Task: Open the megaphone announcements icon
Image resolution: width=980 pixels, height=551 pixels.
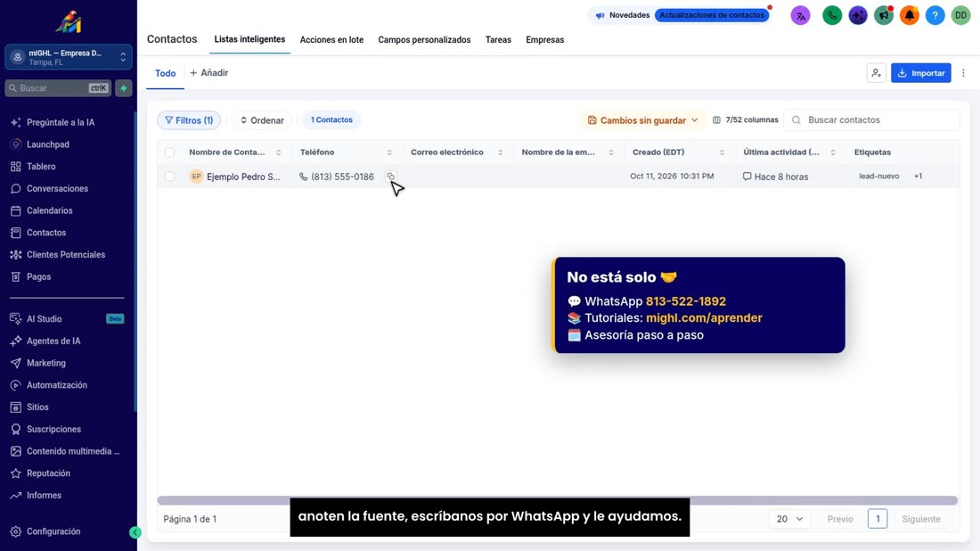Action: (x=884, y=16)
